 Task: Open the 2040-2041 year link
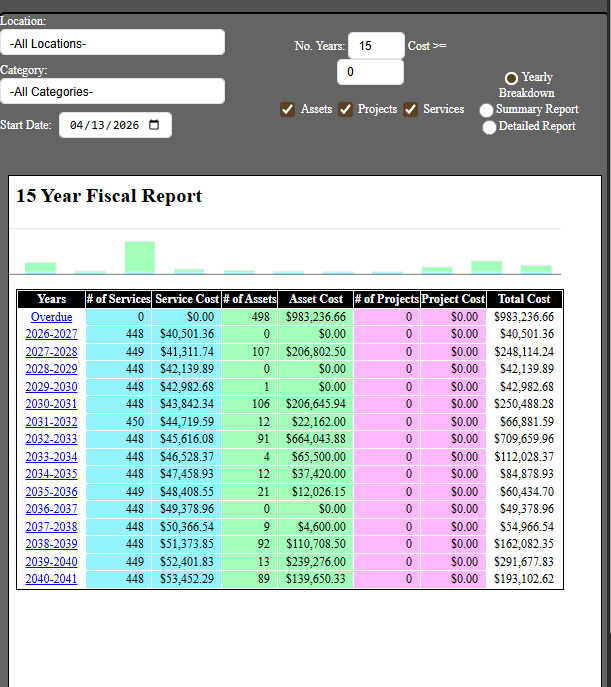point(51,579)
